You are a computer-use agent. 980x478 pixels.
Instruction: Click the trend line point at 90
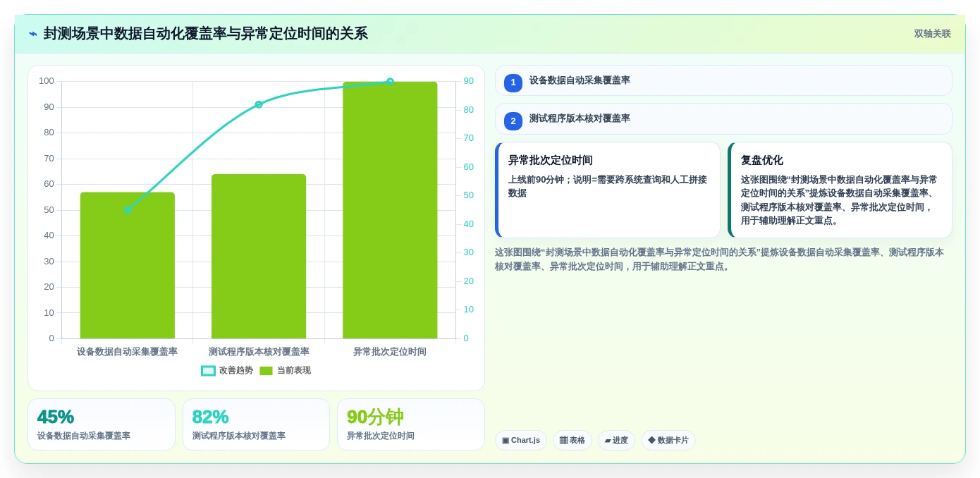pyautogui.click(x=390, y=82)
